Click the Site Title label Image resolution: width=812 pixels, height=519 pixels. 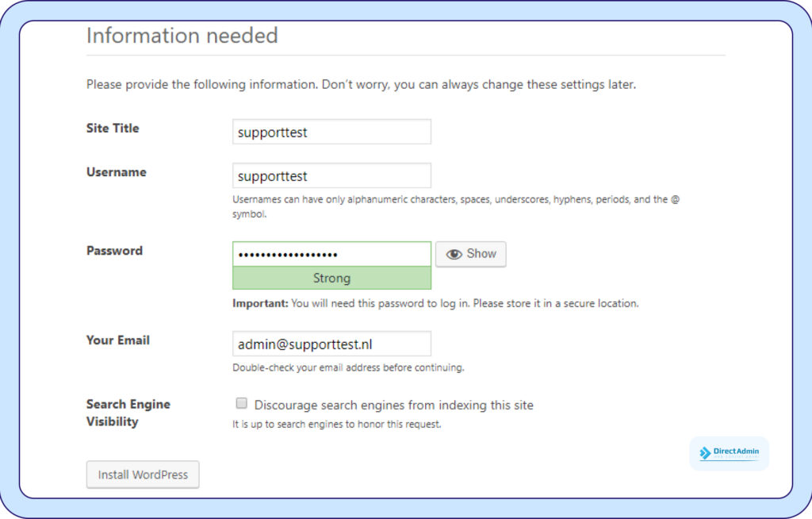pos(113,128)
